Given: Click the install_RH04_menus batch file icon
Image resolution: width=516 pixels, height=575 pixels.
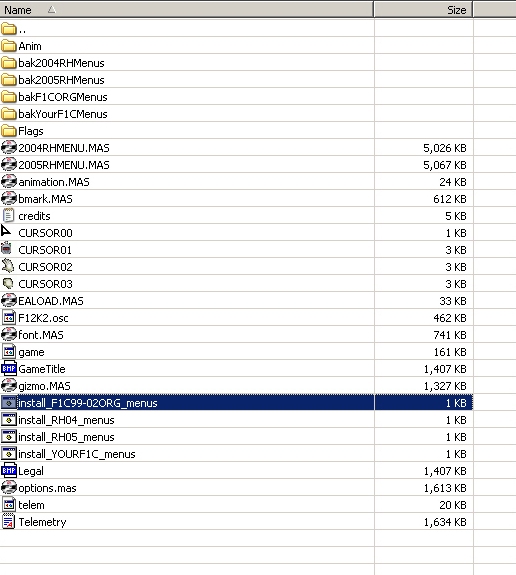Looking at the screenshot, I should click(x=9, y=420).
